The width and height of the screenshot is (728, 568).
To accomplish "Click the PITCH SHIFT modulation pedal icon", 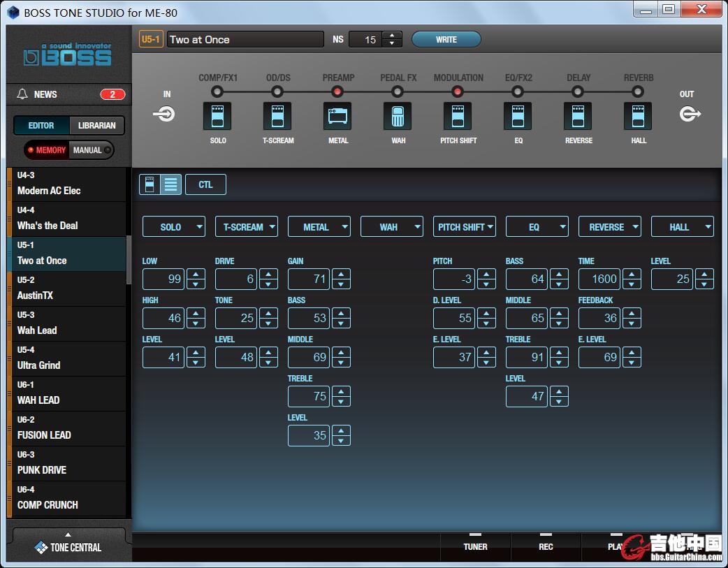I will click(x=458, y=116).
